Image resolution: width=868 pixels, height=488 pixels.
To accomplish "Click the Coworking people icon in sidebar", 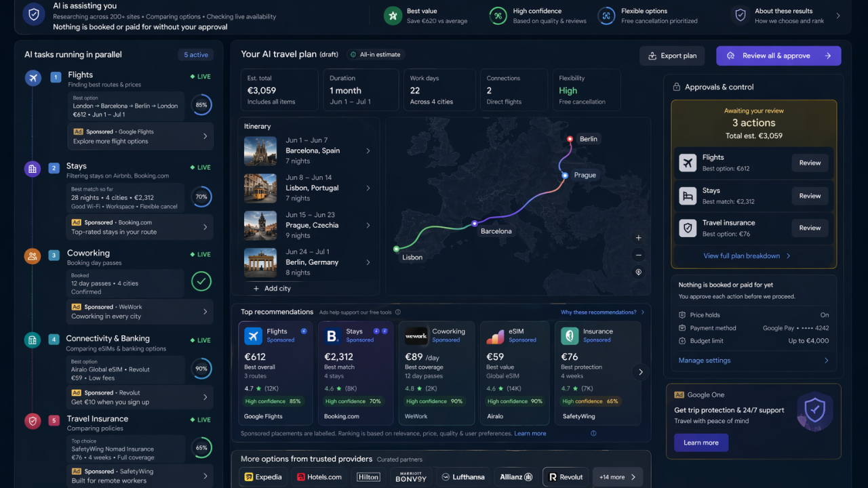I will pyautogui.click(x=33, y=256).
